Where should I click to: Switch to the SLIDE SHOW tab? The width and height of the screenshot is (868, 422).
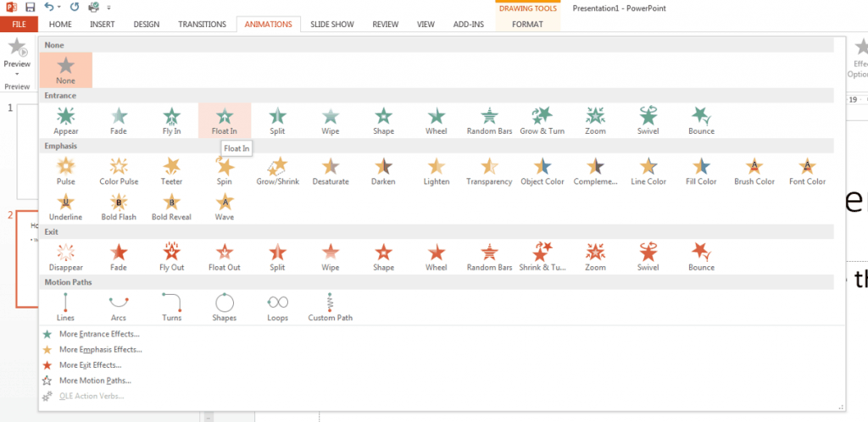click(x=332, y=25)
